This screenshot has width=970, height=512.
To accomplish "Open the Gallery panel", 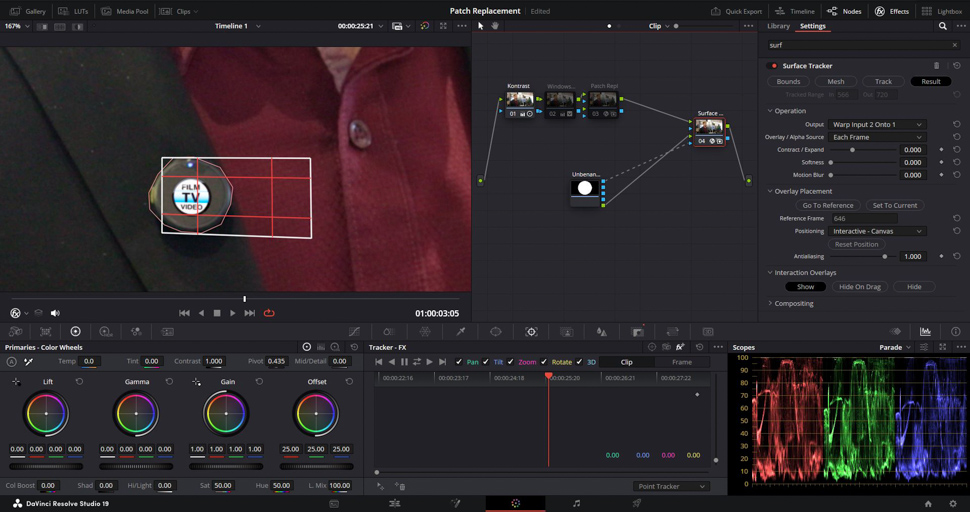I will 27,11.
